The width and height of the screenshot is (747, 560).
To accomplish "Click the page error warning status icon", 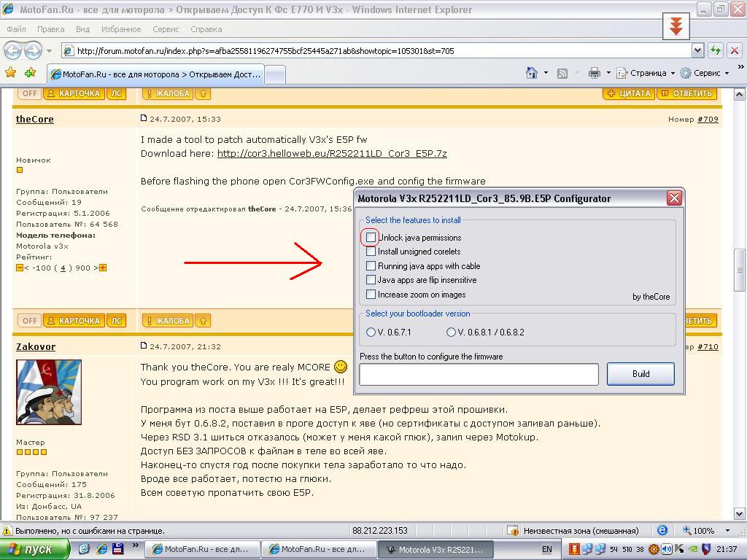I will tap(7, 531).
